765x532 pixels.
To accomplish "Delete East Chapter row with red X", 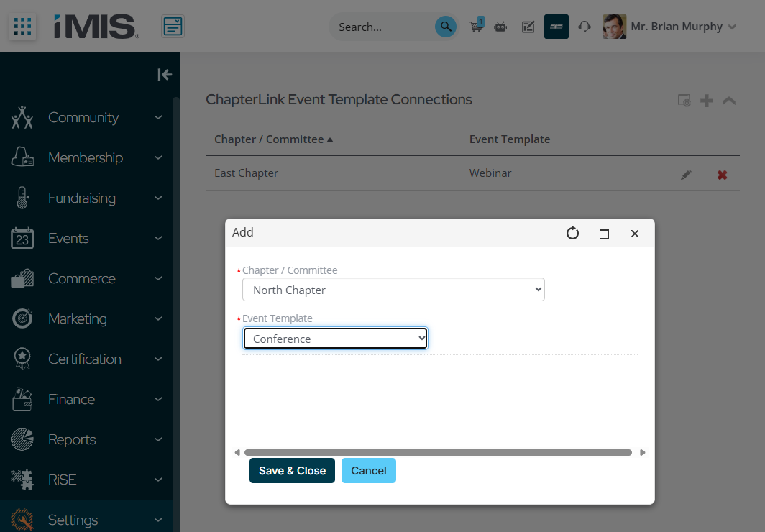I will [722, 174].
